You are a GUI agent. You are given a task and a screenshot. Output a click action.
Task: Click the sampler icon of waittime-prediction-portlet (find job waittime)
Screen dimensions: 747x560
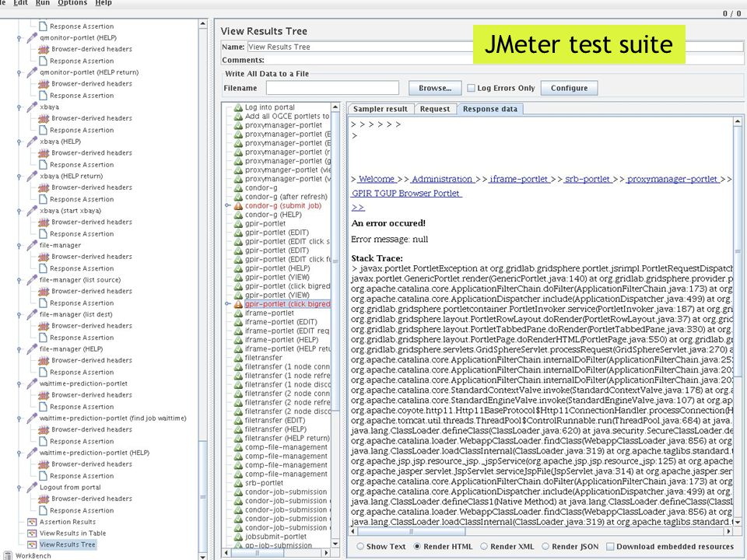[x=32, y=418]
